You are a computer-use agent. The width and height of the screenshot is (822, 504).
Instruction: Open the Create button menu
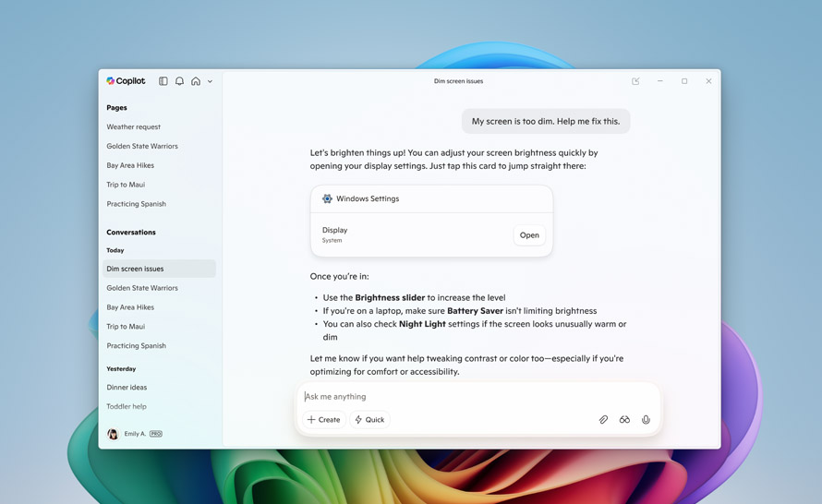pos(324,420)
